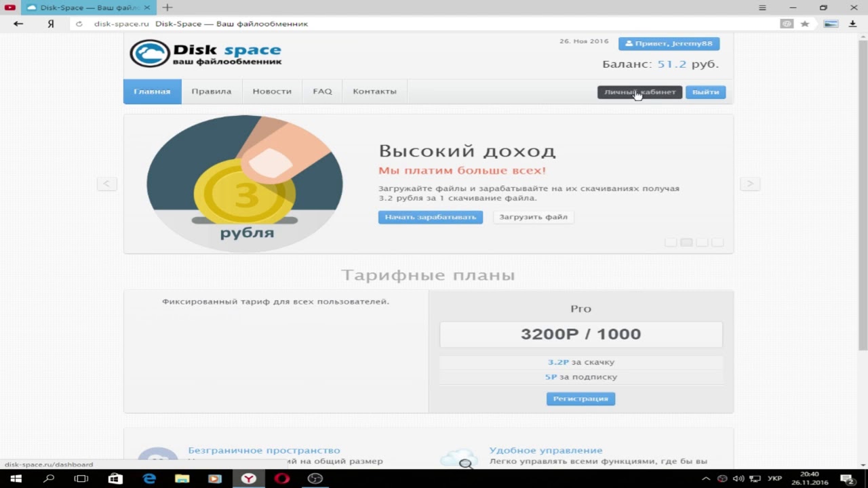Open the browser hamburger menu
This screenshot has width=868, height=488.
763,7
